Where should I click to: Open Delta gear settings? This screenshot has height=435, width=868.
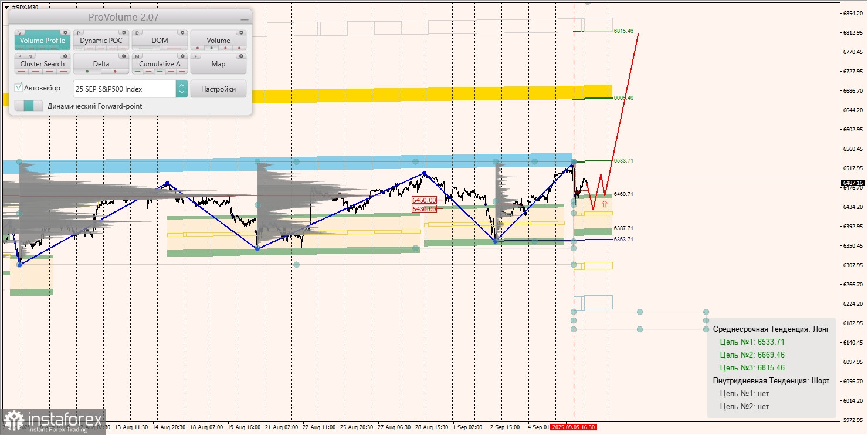click(124, 56)
